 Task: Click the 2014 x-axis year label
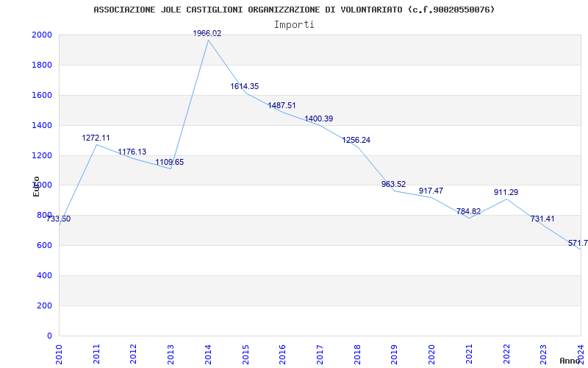coord(208,354)
